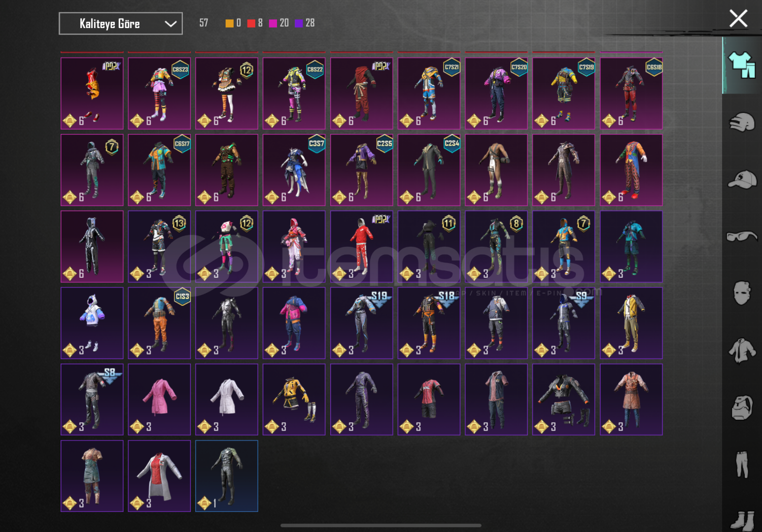Select the colorful clown outfit

pos(631,170)
